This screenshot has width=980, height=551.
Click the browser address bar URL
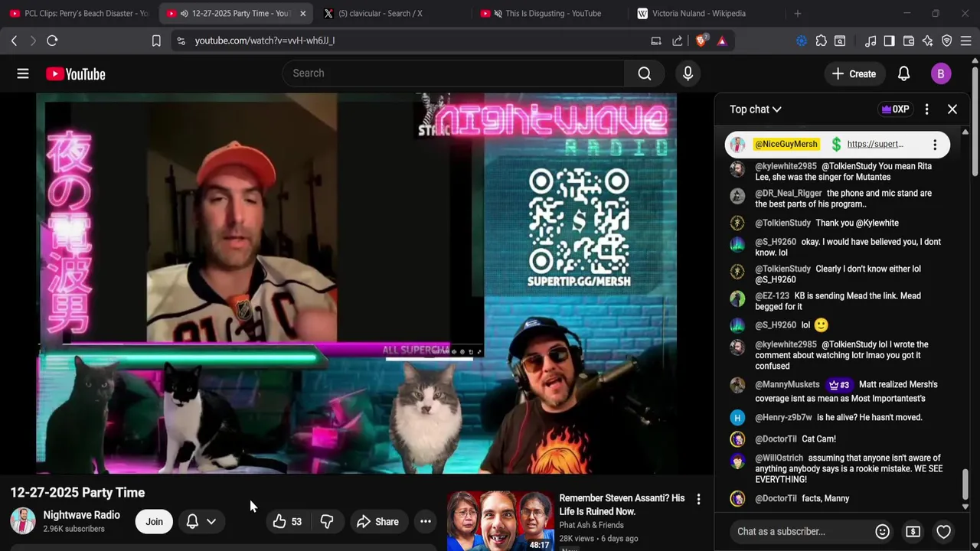click(x=264, y=41)
